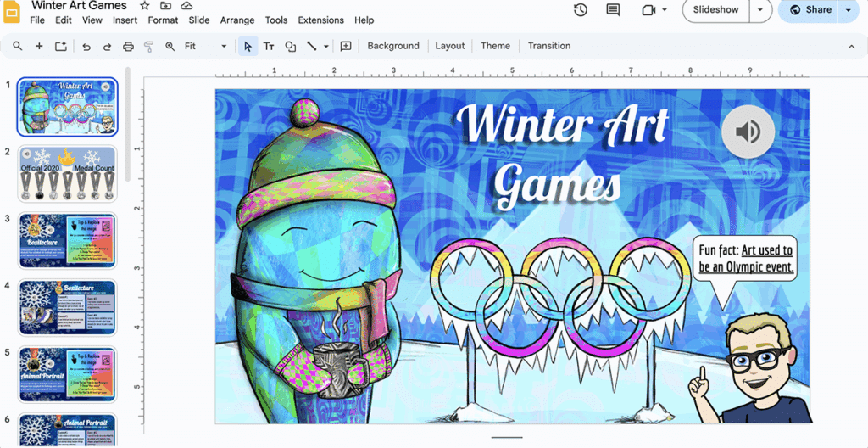Select the line tool icon
The height and width of the screenshot is (448, 868).
pos(312,47)
